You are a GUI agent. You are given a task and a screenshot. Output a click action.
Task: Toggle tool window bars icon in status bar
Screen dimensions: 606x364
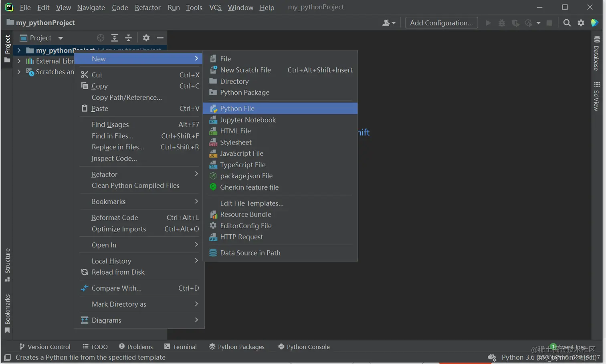coord(7,357)
